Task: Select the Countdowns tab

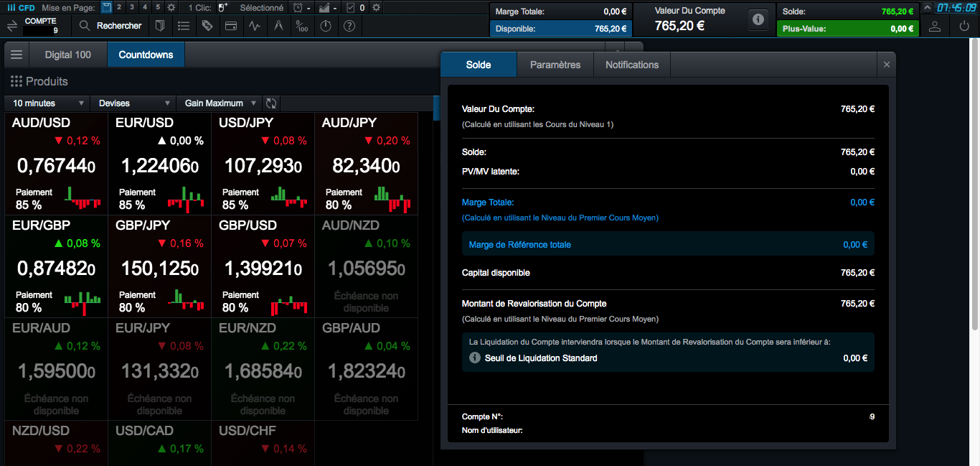Action: [x=146, y=55]
